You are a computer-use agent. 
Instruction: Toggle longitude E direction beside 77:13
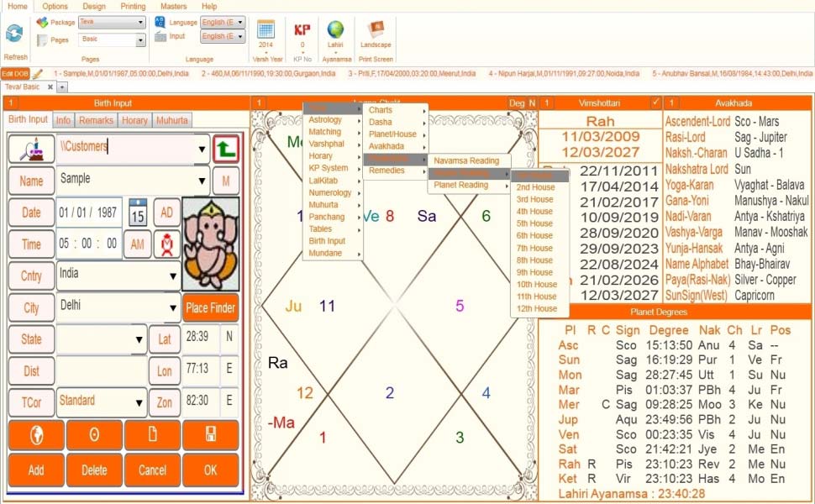point(229,369)
